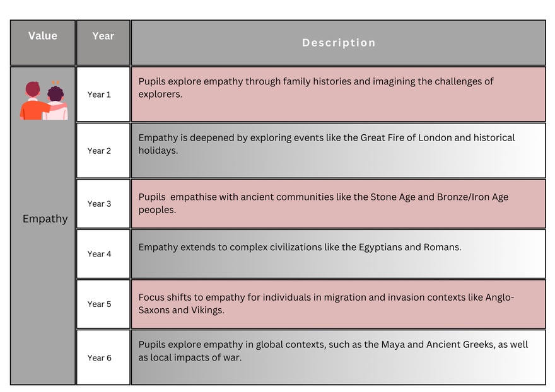Screen dimensions: 555x392
Task: Select the Year 3 cell
Action: click(99, 204)
